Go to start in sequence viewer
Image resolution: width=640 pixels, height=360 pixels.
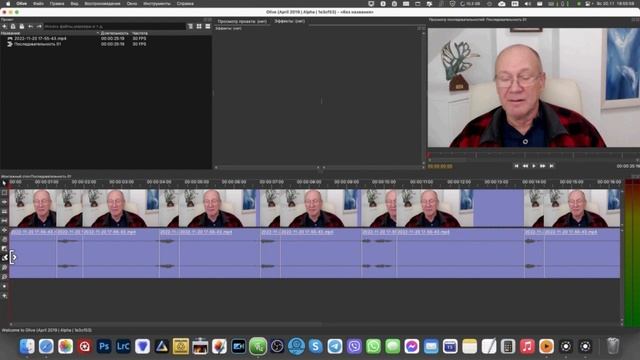click(516, 166)
